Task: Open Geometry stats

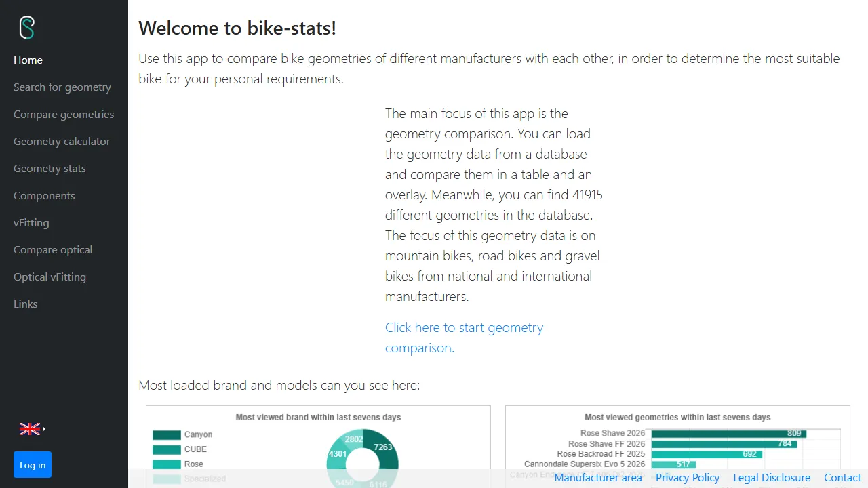Action: pos(50,168)
